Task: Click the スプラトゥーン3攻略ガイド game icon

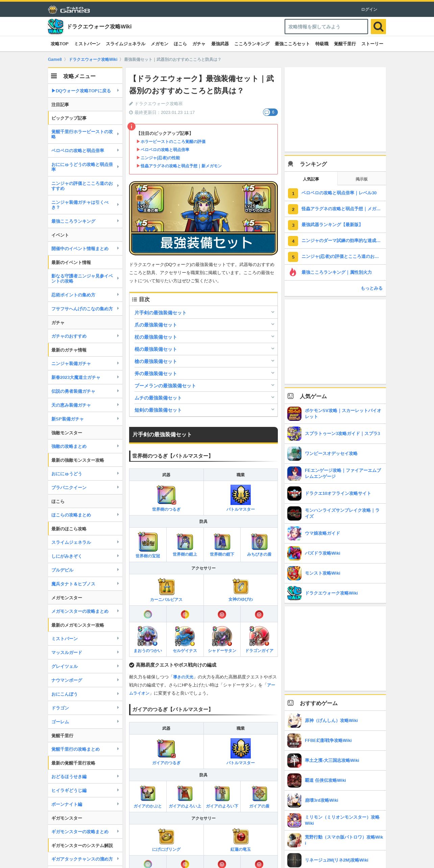Action: (x=294, y=434)
